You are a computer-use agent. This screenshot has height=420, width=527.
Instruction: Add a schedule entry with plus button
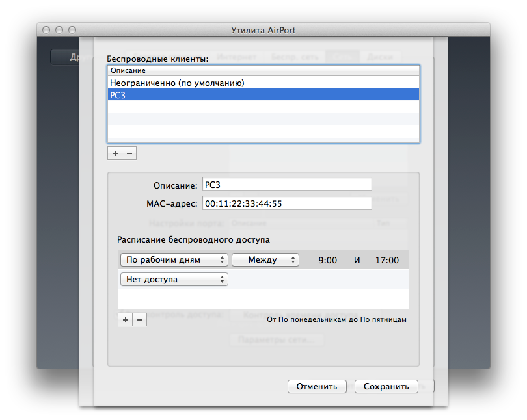pyautogui.click(x=126, y=320)
